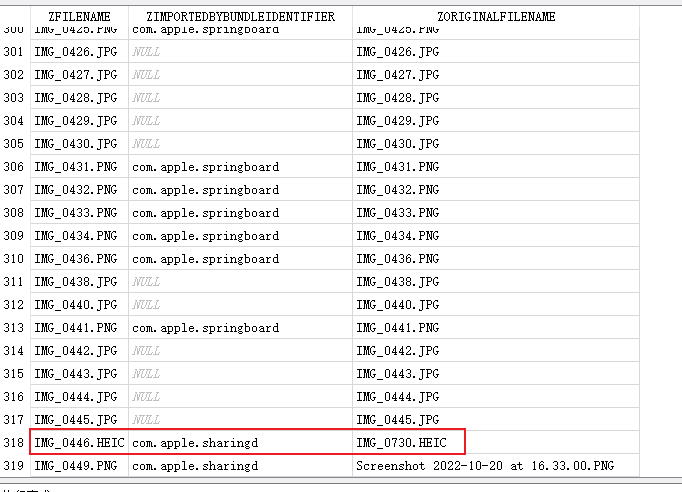The height and width of the screenshot is (492, 682).
Task: Click original filename IMG_0441.PNG cell
Action: pyautogui.click(x=496, y=328)
